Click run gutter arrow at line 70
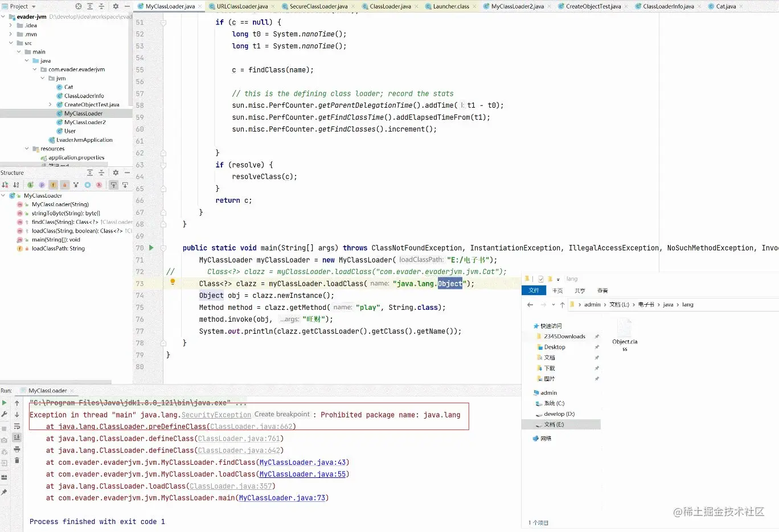The image size is (779, 532). tap(151, 248)
